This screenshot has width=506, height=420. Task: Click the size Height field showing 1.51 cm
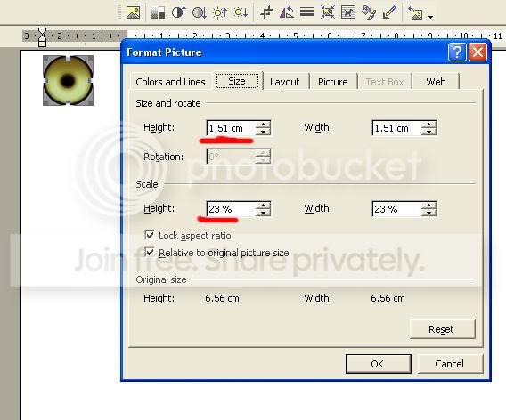(x=231, y=128)
